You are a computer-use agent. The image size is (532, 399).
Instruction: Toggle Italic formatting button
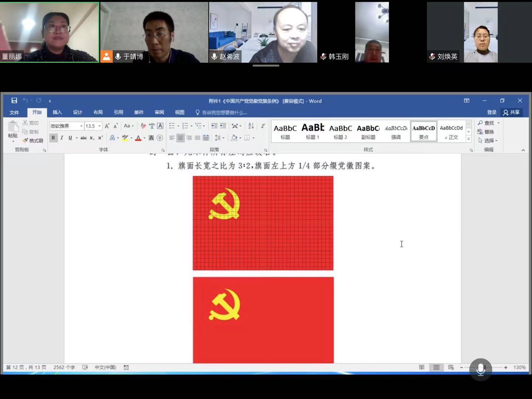(62, 138)
